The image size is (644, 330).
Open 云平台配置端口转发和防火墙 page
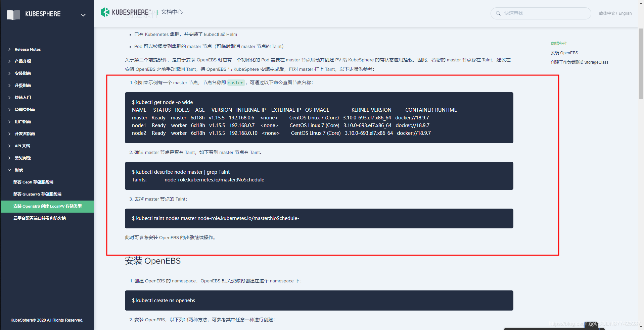[x=40, y=218]
